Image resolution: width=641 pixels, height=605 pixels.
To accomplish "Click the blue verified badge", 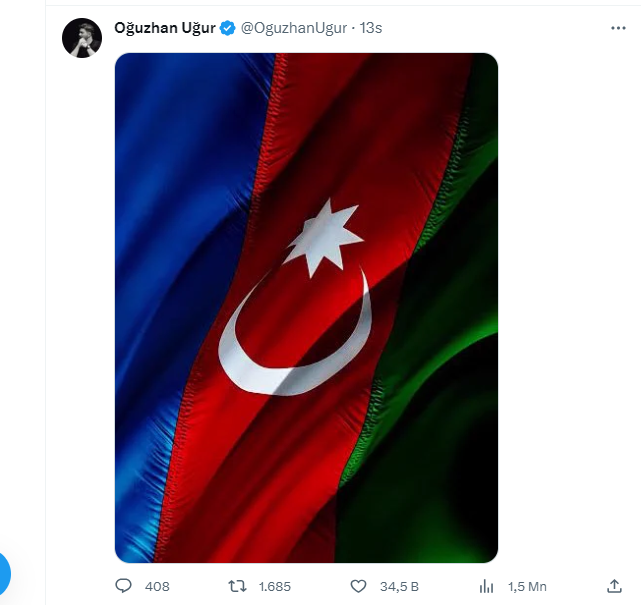I will (x=227, y=28).
